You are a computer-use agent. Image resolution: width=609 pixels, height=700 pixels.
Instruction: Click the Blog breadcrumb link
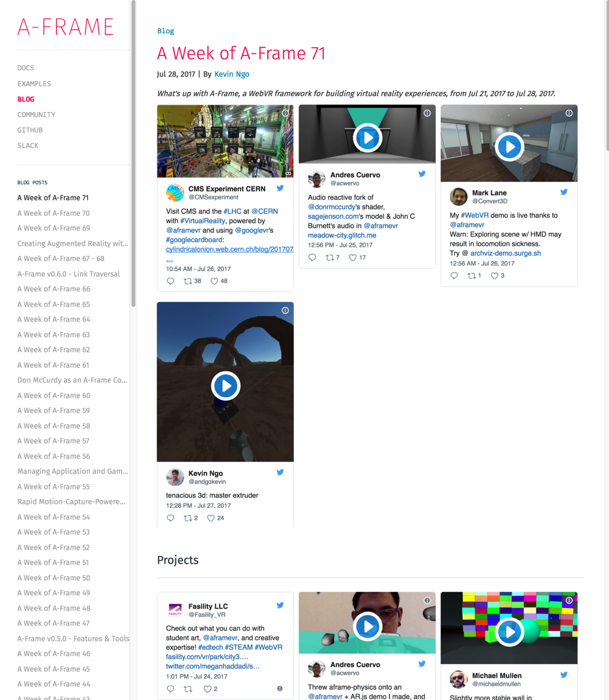pyautogui.click(x=166, y=31)
